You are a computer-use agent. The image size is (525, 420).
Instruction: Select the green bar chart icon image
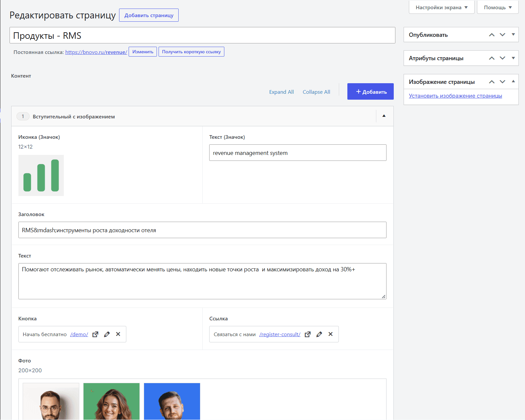pyautogui.click(x=41, y=175)
